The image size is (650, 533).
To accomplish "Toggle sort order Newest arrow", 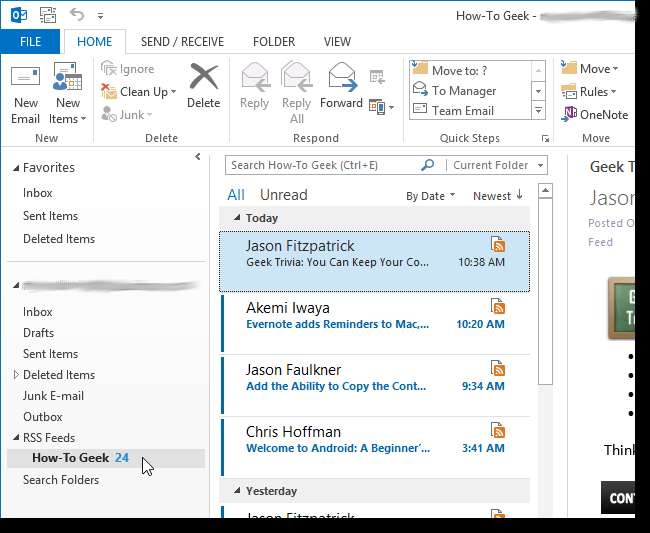I will [497, 196].
